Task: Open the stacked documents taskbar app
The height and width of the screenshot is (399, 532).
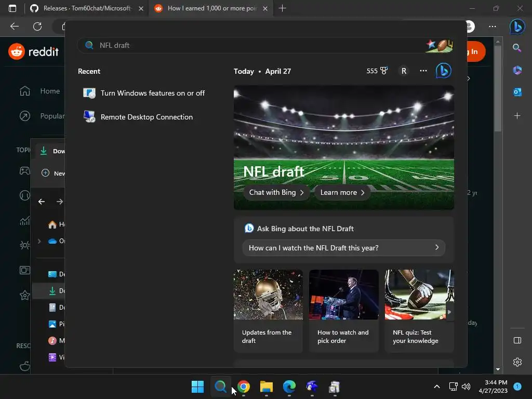Action: [334, 387]
